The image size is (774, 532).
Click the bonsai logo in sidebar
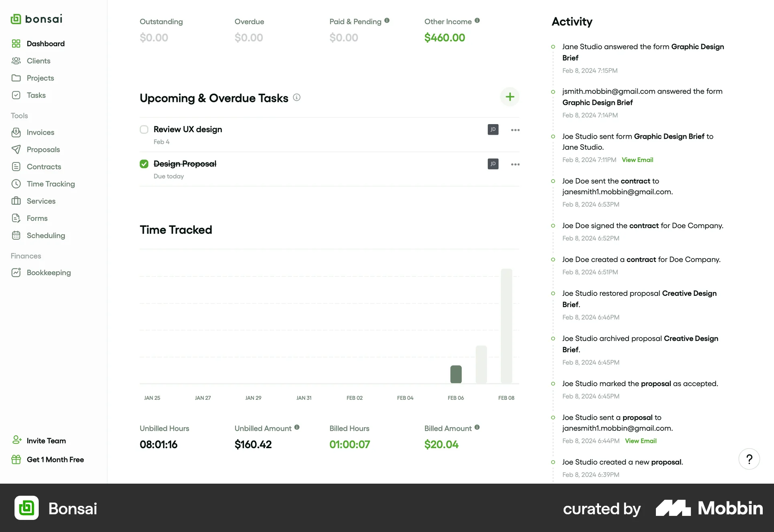pyautogui.click(x=37, y=19)
